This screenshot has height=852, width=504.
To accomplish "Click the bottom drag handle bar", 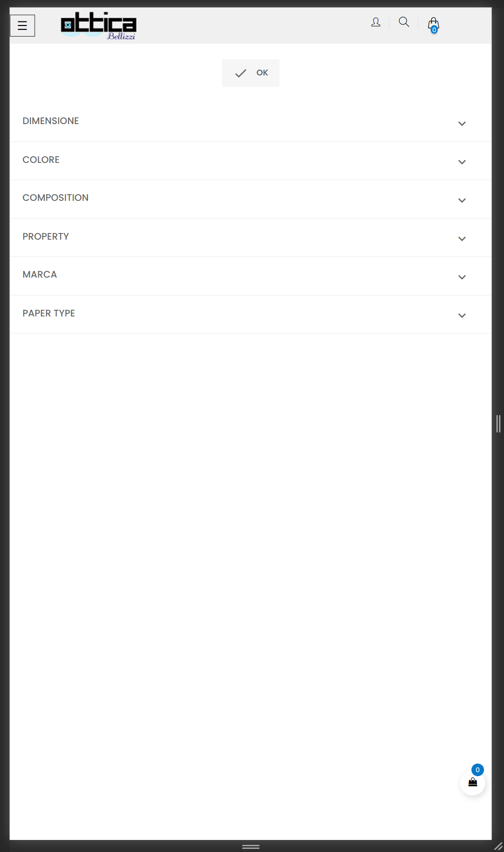I will coord(251,846).
